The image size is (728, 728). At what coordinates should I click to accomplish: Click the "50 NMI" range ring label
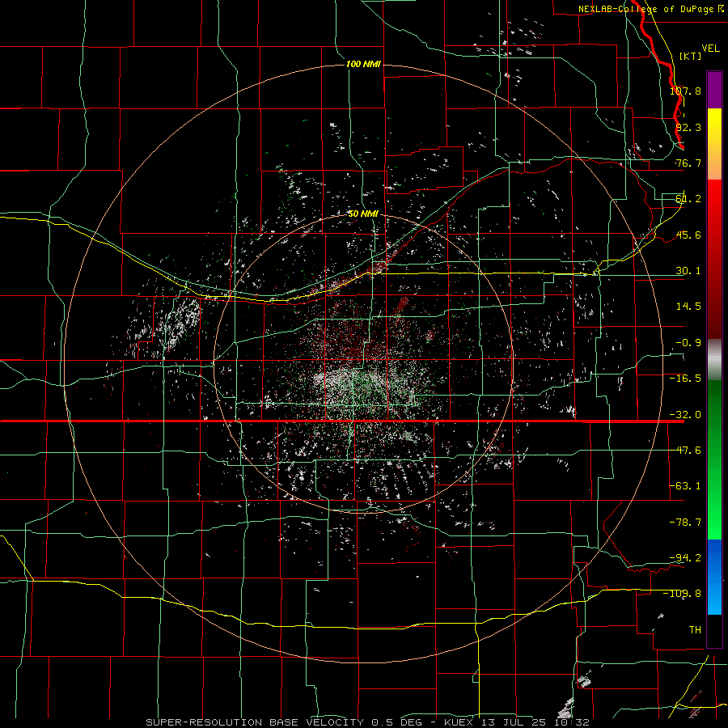tap(363, 214)
